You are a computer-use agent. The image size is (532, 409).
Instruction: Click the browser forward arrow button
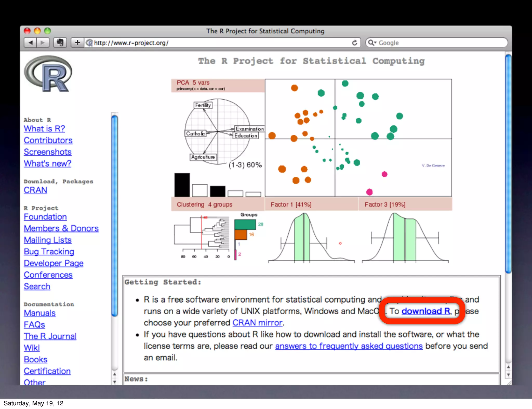click(x=43, y=43)
